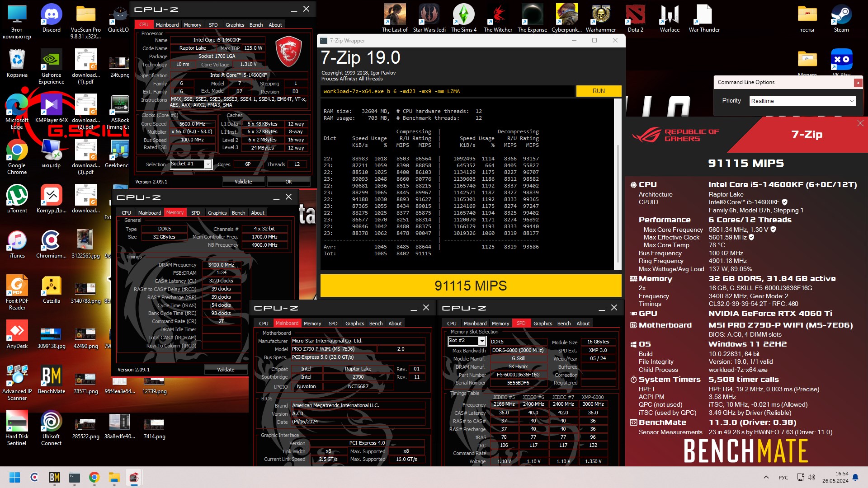This screenshot has width=868, height=488.
Task: Open Google Chrome desktop icon
Action: [x=17, y=157]
